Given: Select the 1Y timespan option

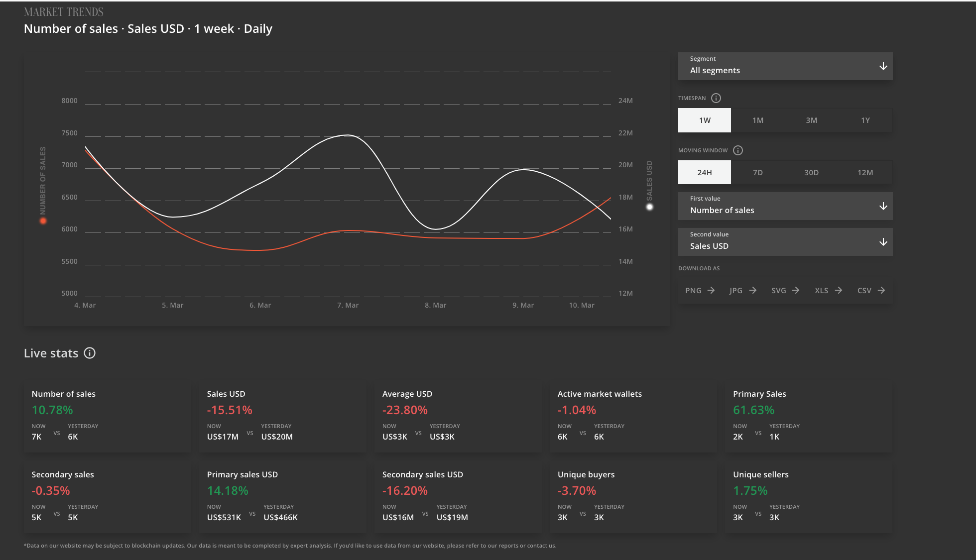Looking at the screenshot, I should (x=865, y=120).
